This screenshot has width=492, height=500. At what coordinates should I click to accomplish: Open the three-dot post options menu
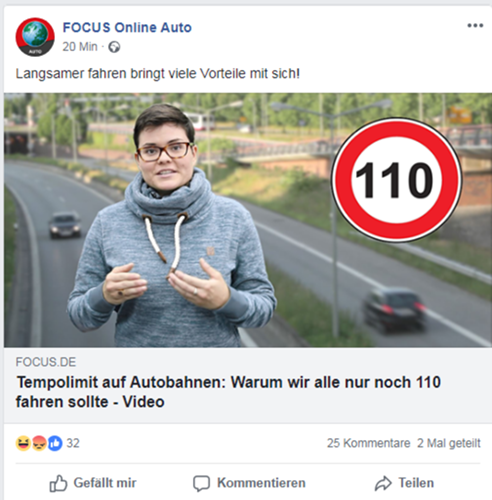tap(475, 25)
